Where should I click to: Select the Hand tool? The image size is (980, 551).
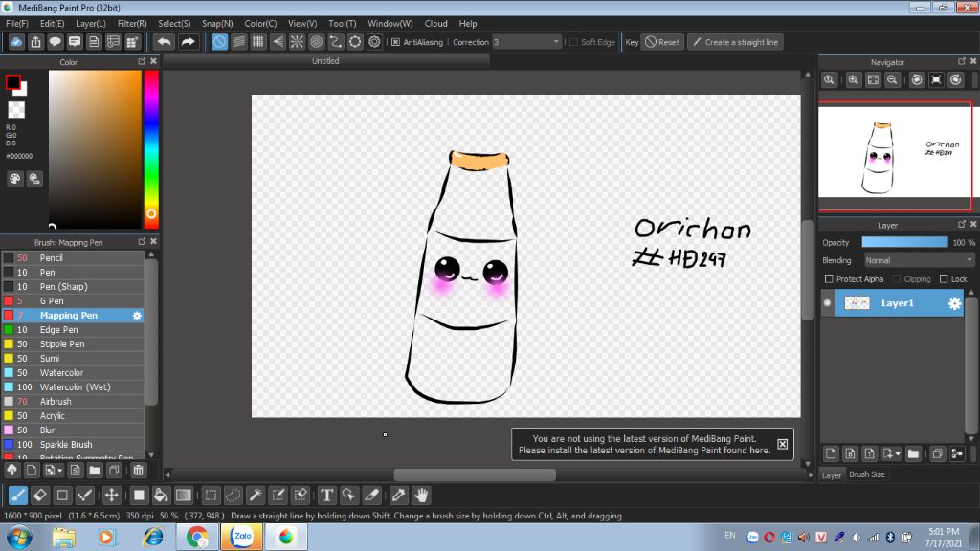click(421, 496)
